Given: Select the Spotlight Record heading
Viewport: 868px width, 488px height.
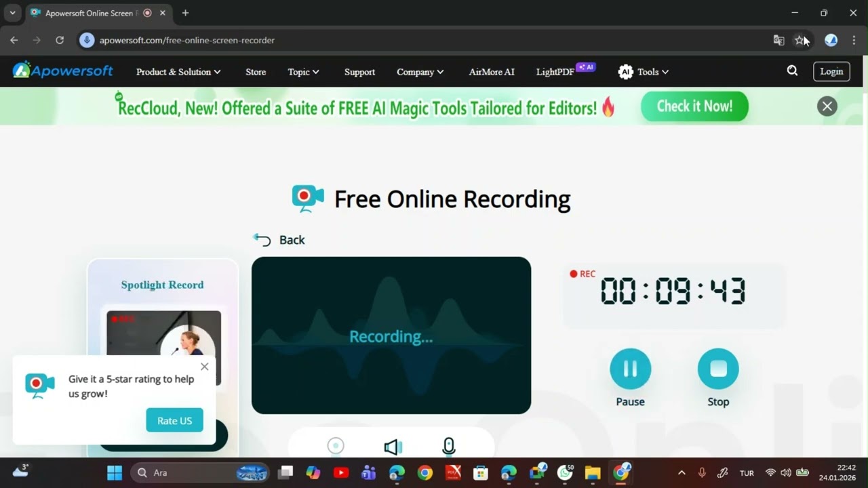Looking at the screenshot, I should (x=162, y=285).
